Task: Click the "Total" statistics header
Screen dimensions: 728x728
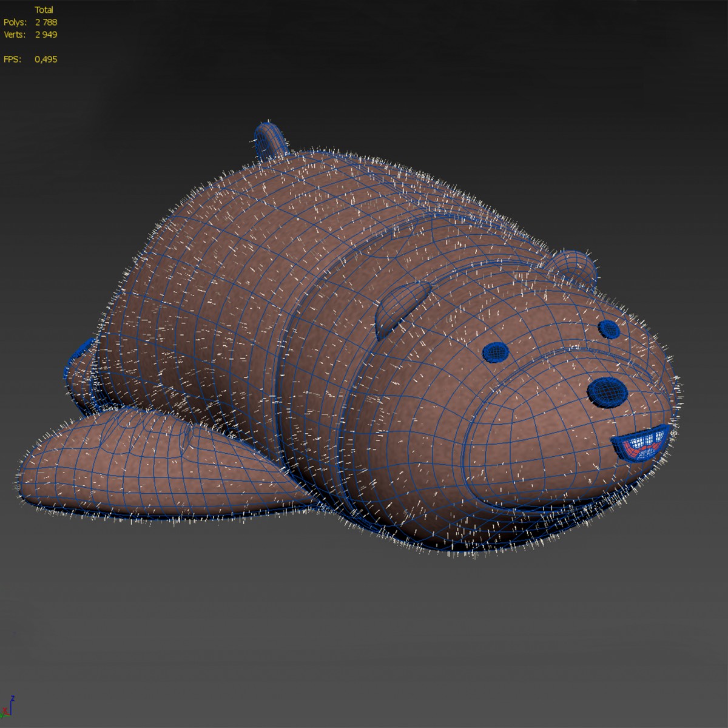Action: click(44, 10)
